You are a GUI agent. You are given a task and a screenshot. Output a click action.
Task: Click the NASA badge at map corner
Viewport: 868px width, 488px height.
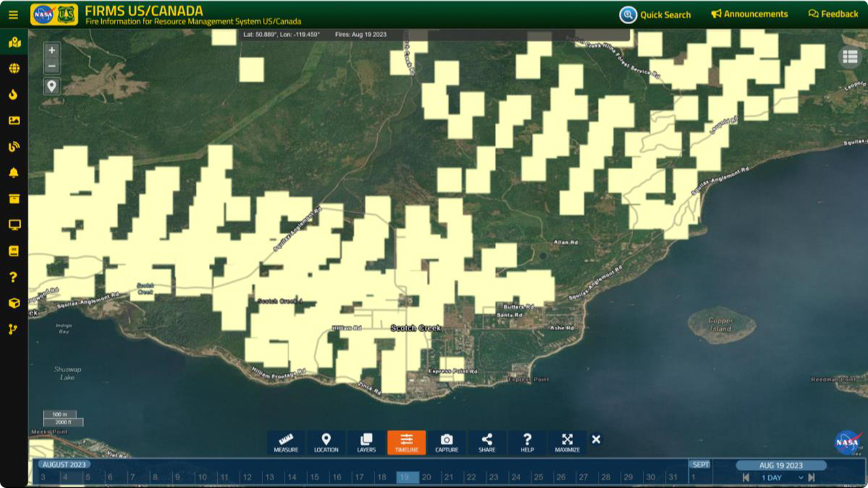coord(847,442)
